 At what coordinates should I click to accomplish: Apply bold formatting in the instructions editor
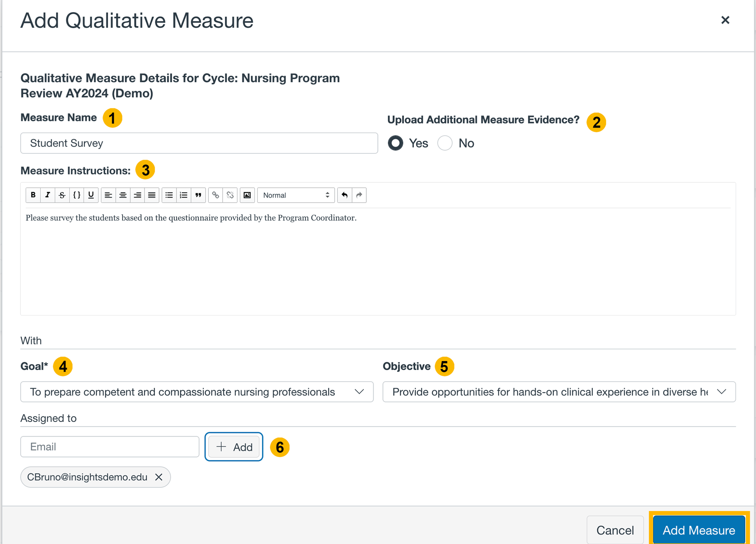(x=33, y=195)
